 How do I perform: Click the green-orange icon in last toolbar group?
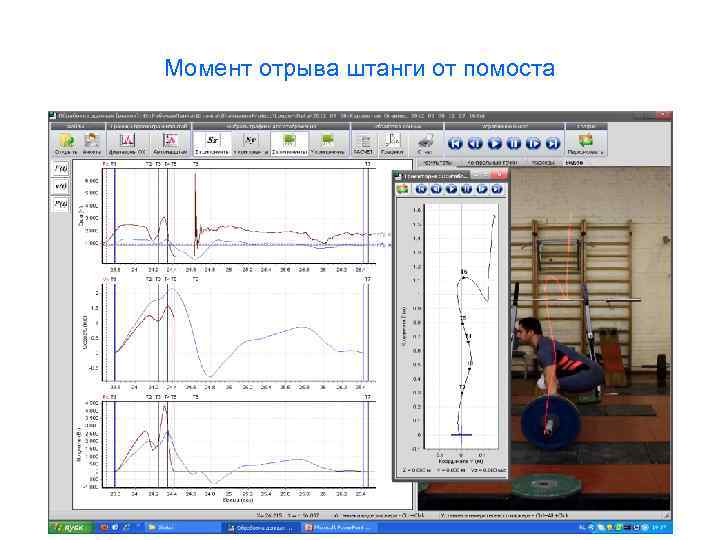(585, 140)
